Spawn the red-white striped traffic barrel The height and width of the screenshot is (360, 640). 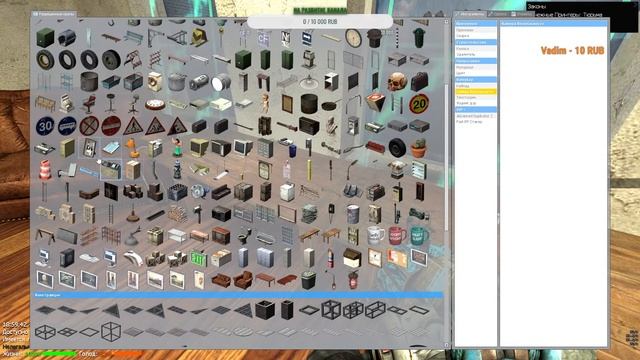45,170
